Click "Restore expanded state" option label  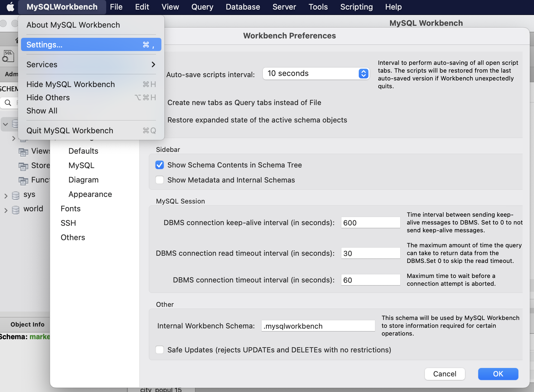[x=257, y=120]
